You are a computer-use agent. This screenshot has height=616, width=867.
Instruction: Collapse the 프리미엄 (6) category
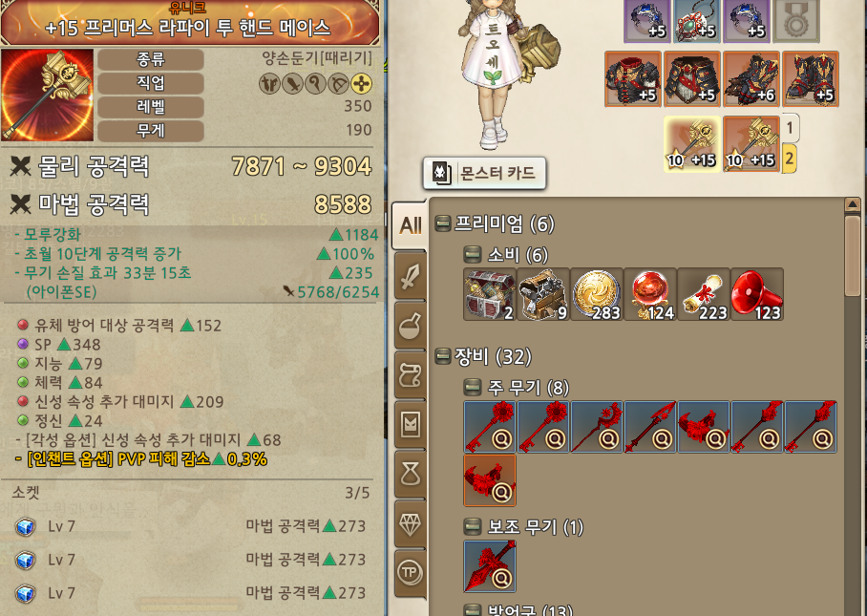coord(443,223)
